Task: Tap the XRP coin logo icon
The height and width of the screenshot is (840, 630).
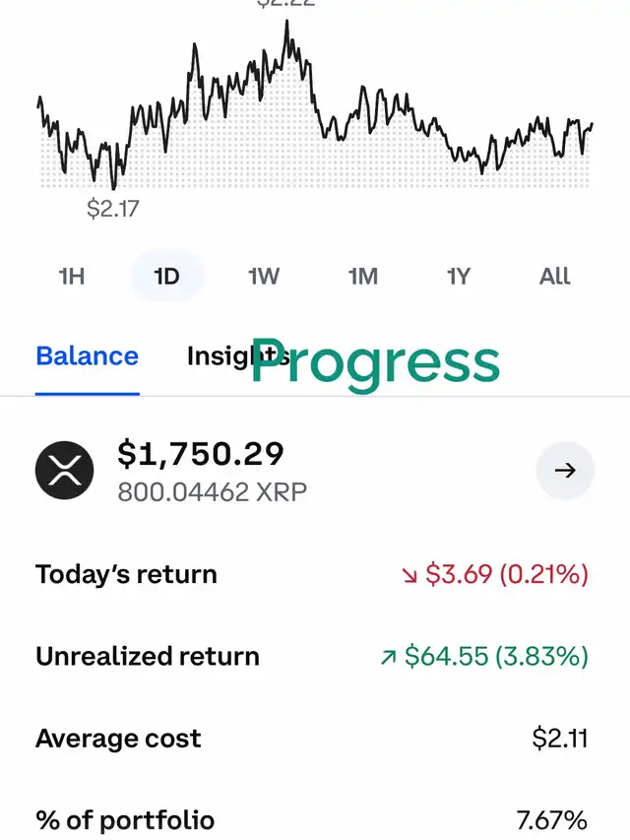Action: pos(64,470)
